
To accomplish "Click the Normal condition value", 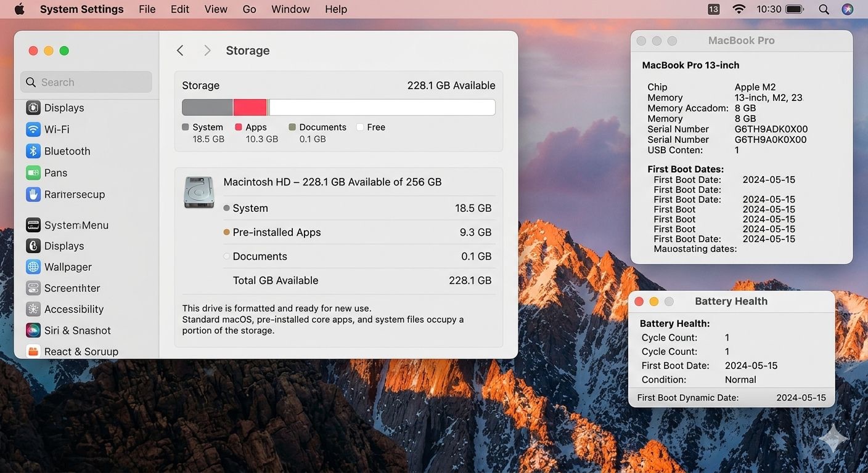I will click(x=740, y=379).
